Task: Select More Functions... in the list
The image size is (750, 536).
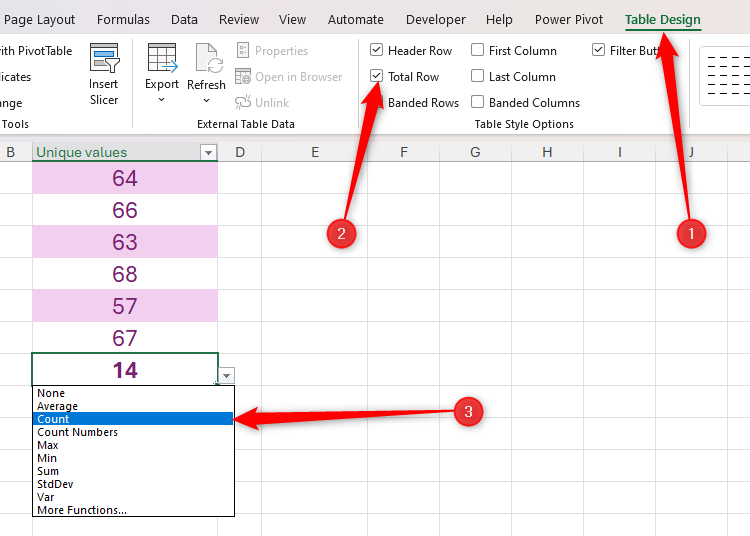Action: [x=82, y=510]
